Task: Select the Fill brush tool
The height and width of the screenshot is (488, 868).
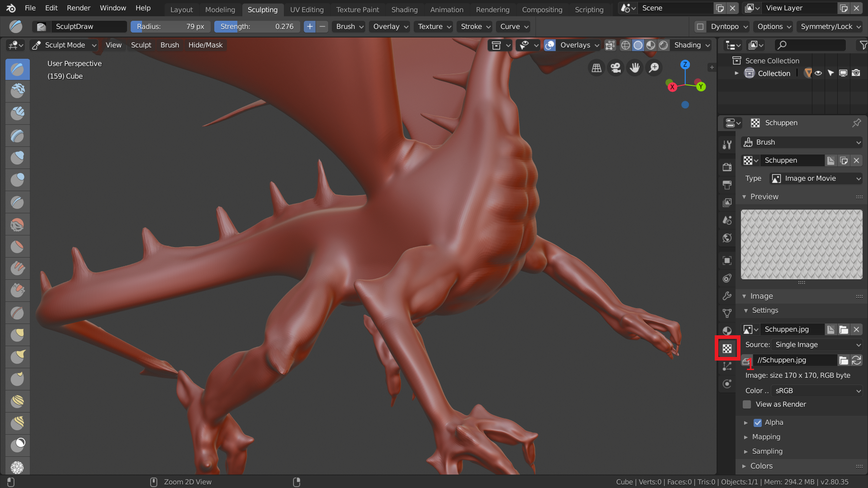Action: point(18,268)
